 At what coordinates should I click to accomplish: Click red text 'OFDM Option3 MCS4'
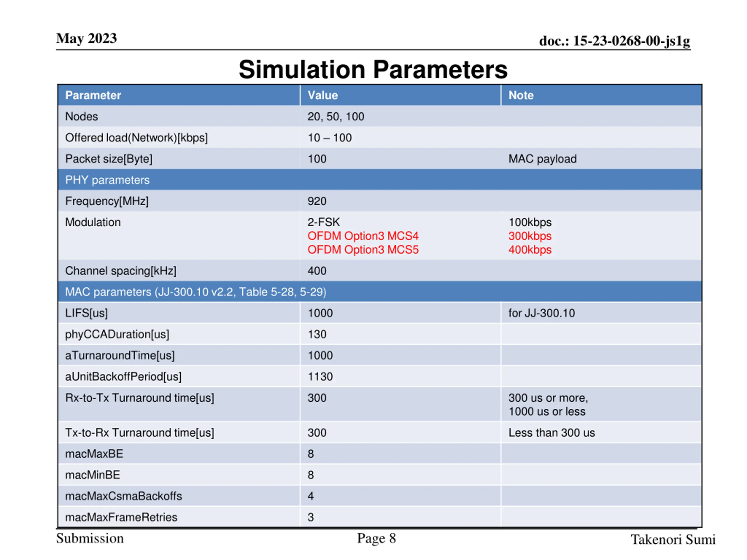coord(363,236)
